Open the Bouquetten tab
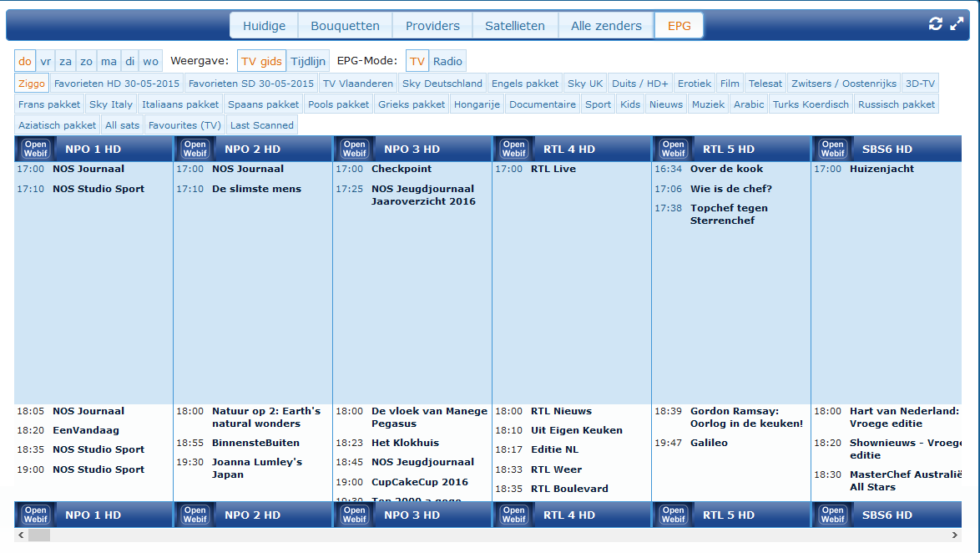980x553 pixels. tap(345, 26)
